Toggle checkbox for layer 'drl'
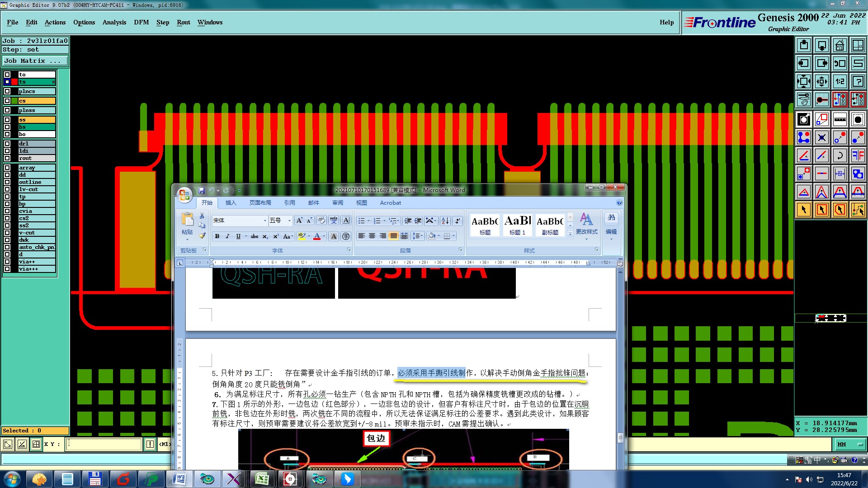This screenshot has width=868, height=488. (x=7, y=144)
